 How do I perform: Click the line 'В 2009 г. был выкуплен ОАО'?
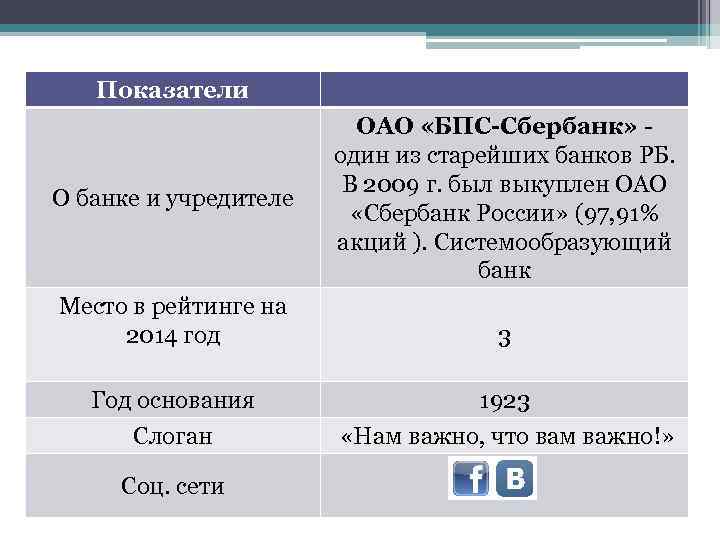pos(504,185)
